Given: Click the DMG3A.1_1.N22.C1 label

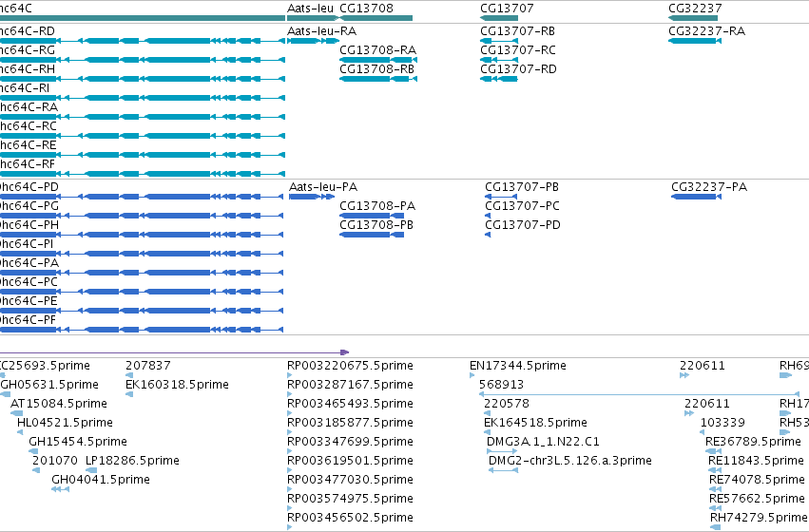Looking at the screenshot, I should [x=543, y=442].
